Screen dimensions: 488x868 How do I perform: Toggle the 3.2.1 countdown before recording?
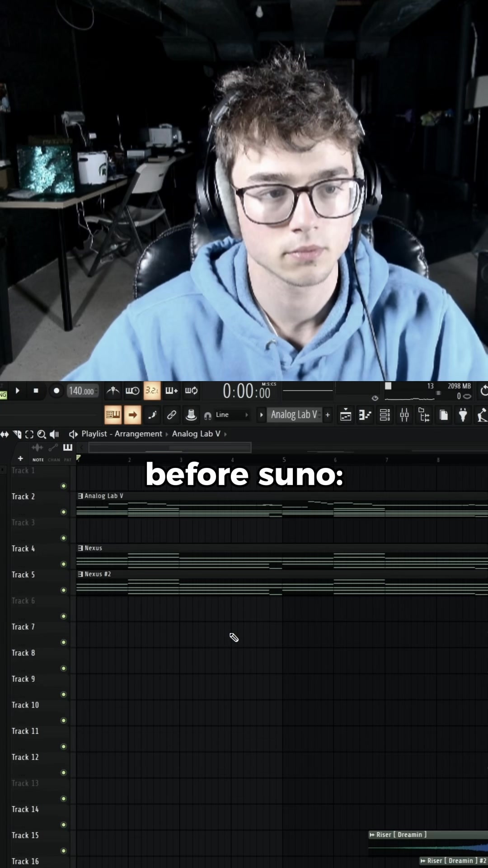pyautogui.click(x=152, y=391)
